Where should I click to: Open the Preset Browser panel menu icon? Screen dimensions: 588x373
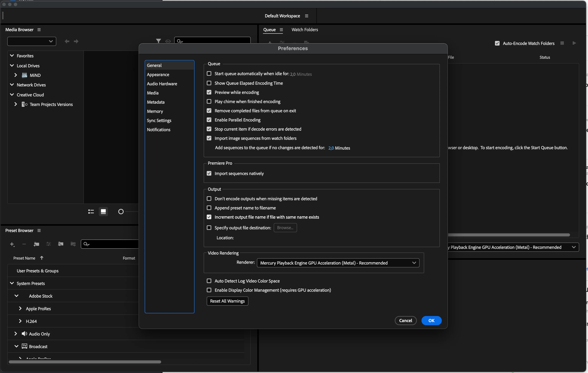point(39,230)
